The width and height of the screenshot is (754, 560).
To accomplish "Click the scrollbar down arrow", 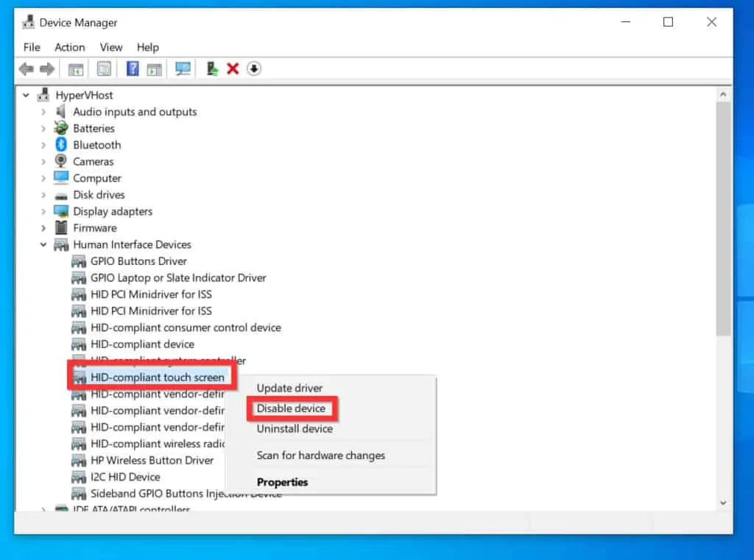I will (725, 503).
